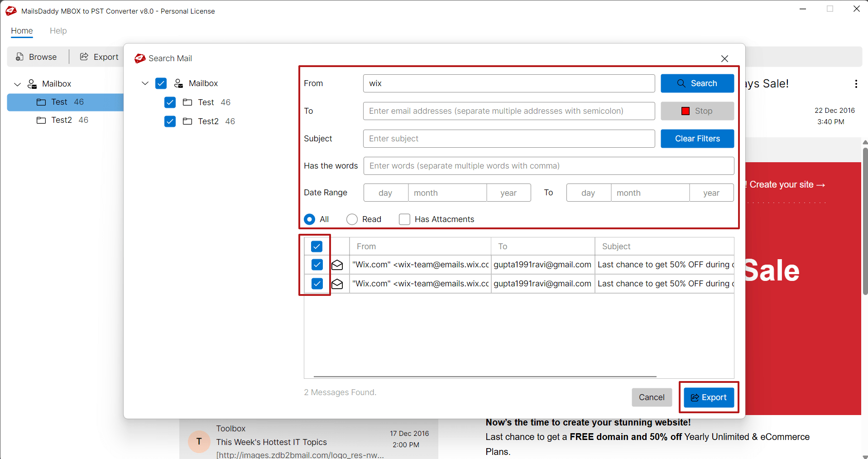Image resolution: width=868 pixels, height=459 pixels.
Task: Click second result's Last chance subject cell
Action: coord(664,284)
